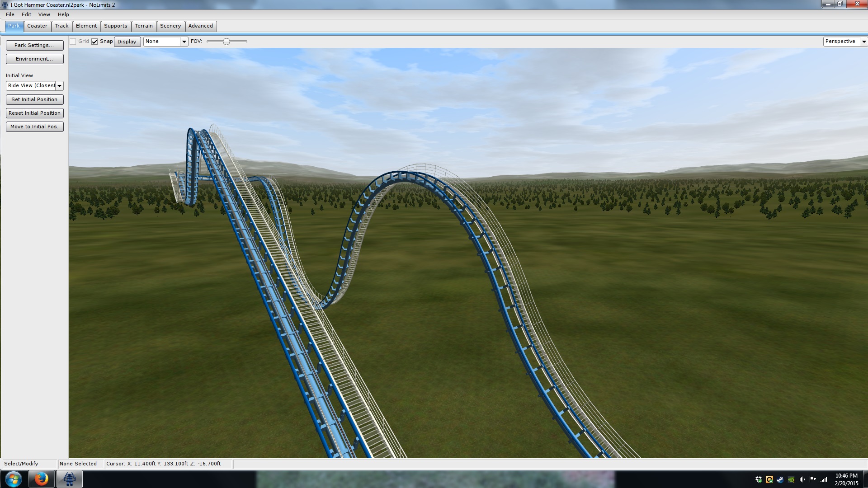Click the volume speaker tray icon
Image resolution: width=868 pixels, height=488 pixels.
pos(802,479)
